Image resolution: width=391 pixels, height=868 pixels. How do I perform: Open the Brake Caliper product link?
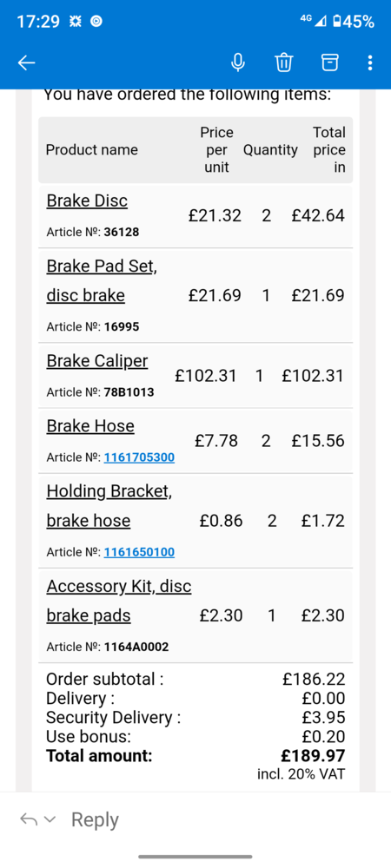(97, 361)
